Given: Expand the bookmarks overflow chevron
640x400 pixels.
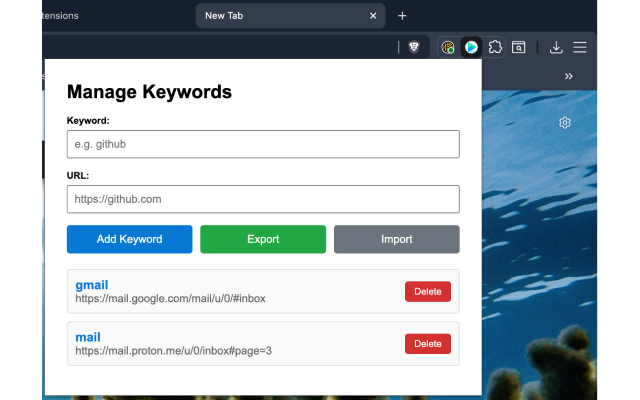Looking at the screenshot, I should click(x=569, y=76).
